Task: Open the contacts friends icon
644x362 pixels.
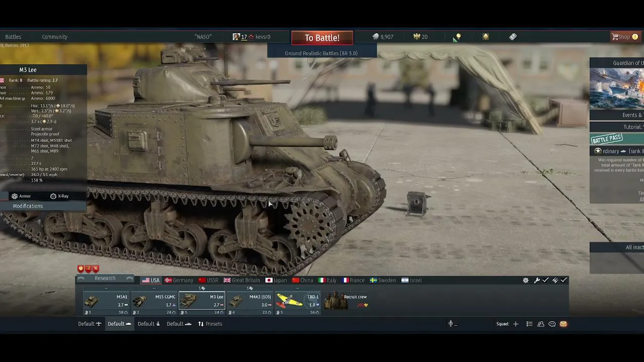Action: click(x=541, y=324)
